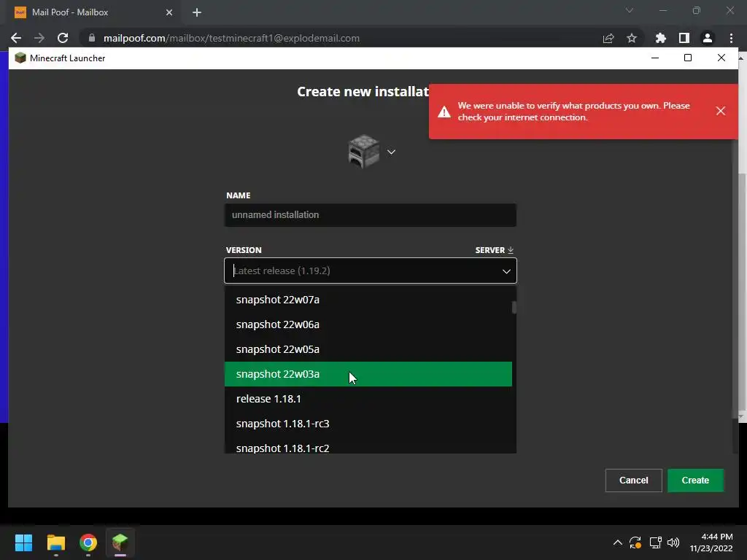
Task: Open the Windows Start menu
Action: [23, 542]
